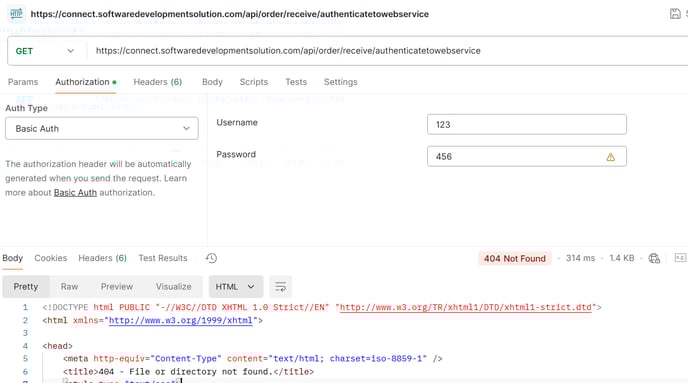Viewport: 688px width, 383px height.
Task: Click the HTTP request type icon
Action: (16, 14)
